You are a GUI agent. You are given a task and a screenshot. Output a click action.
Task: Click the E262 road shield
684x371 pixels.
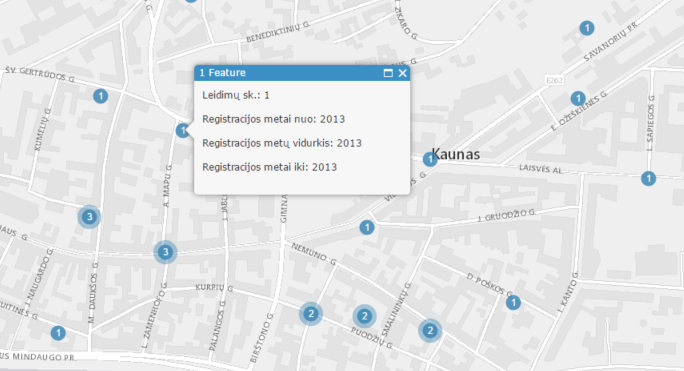[554, 80]
